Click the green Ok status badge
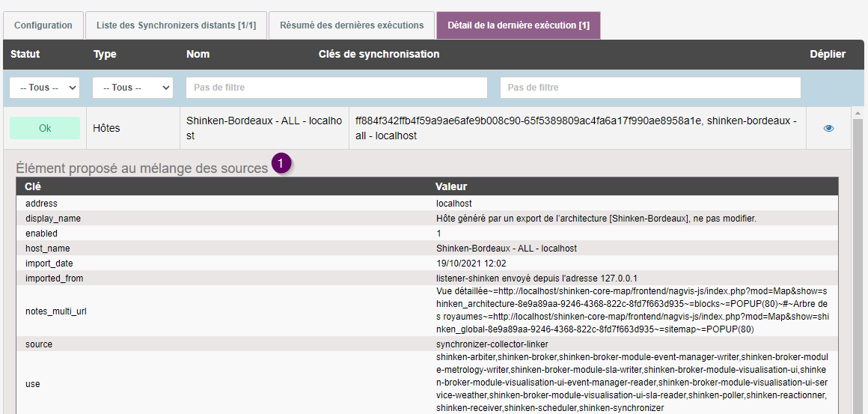Viewport: 868px width, 414px height. tap(45, 128)
